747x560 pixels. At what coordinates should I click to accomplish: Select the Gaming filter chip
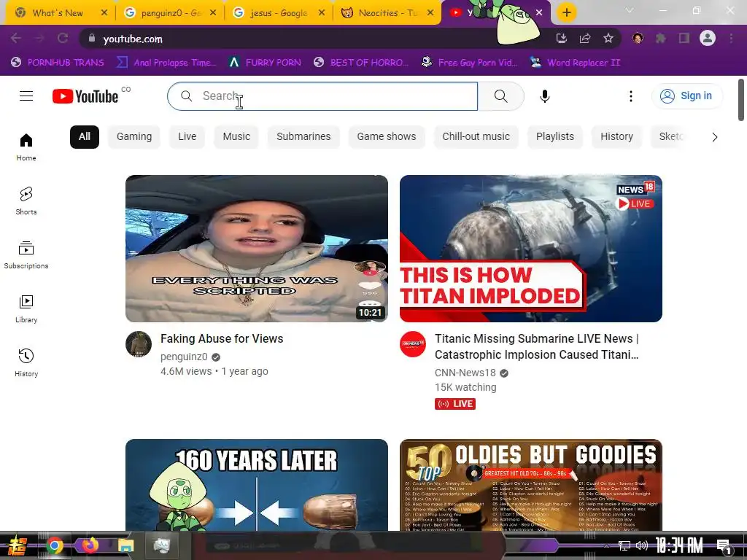click(x=134, y=136)
